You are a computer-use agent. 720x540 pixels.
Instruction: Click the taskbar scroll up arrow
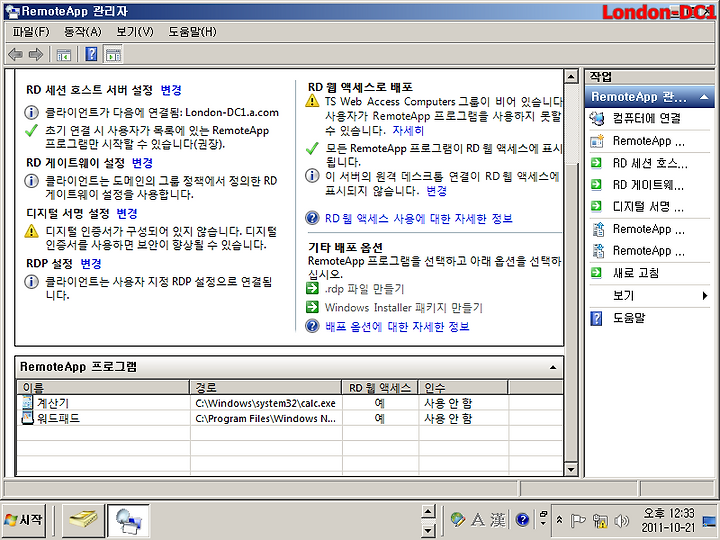tap(428, 511)
